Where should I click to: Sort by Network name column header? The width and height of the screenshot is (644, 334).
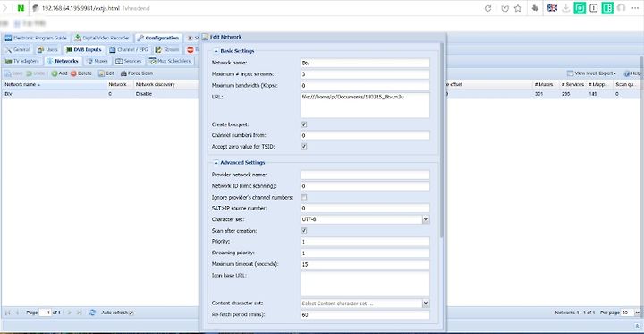point(54,84)
